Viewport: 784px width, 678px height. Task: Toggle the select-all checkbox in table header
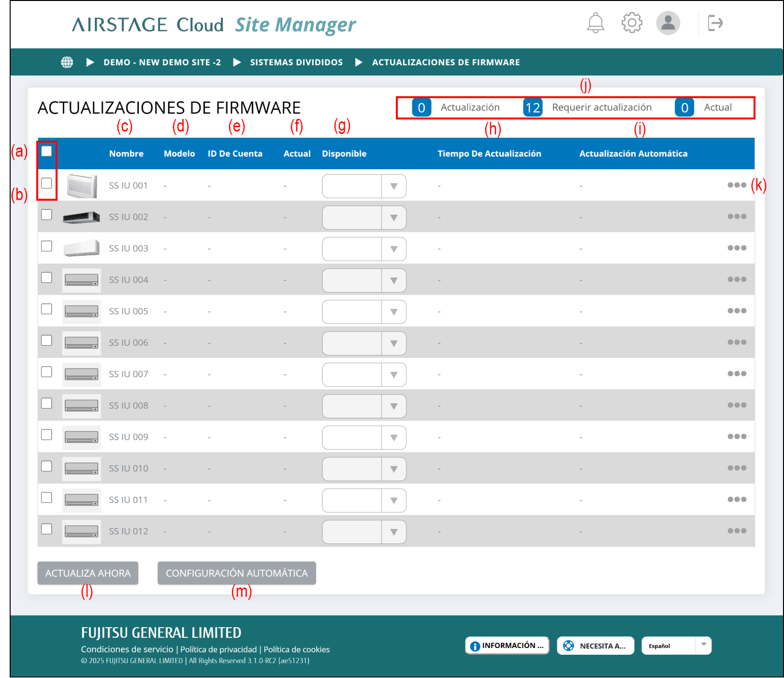[x=47, y=151]
